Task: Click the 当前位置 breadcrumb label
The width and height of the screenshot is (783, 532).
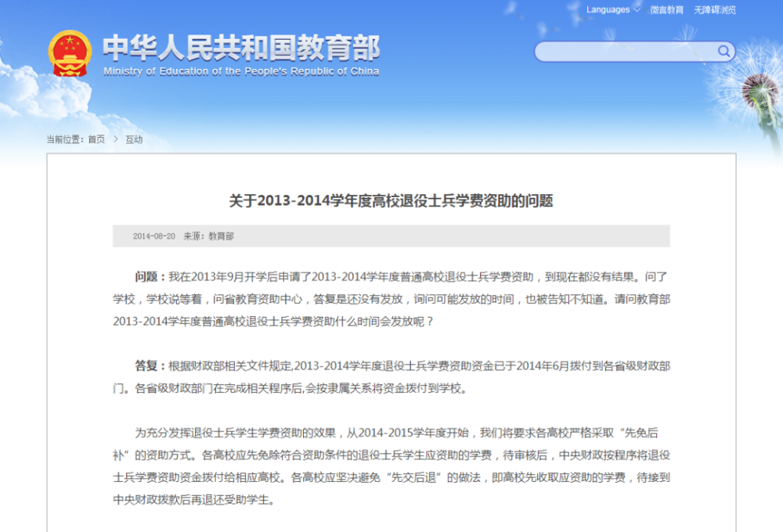Action: 66,139
